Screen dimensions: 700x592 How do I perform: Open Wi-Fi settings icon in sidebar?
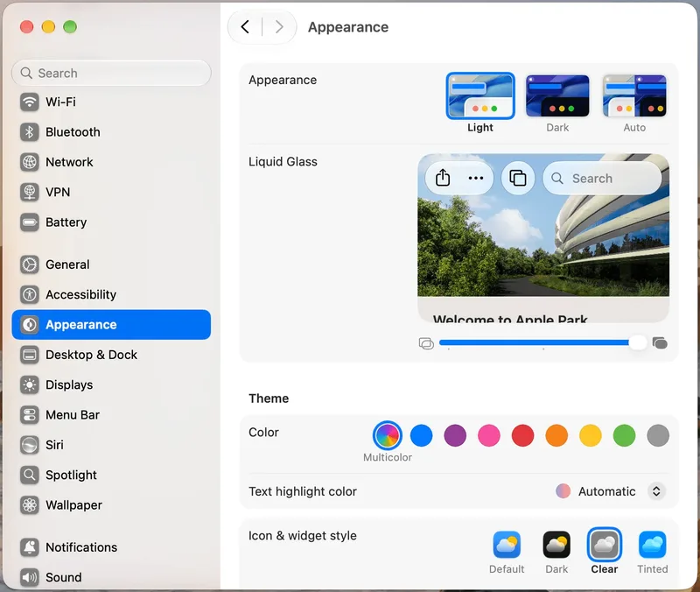(x=30, y=102)
